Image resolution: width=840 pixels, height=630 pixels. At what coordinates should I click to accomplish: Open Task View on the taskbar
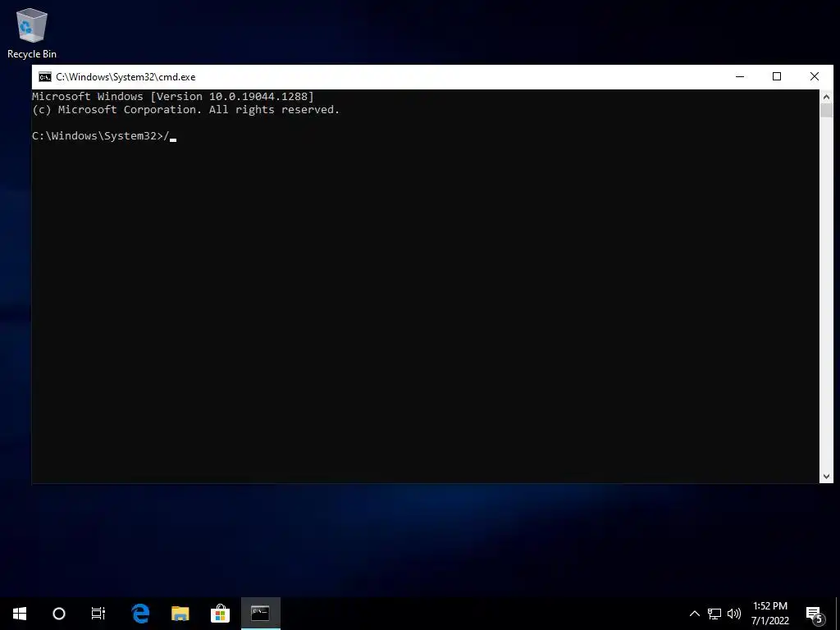[x=98, y=614]
